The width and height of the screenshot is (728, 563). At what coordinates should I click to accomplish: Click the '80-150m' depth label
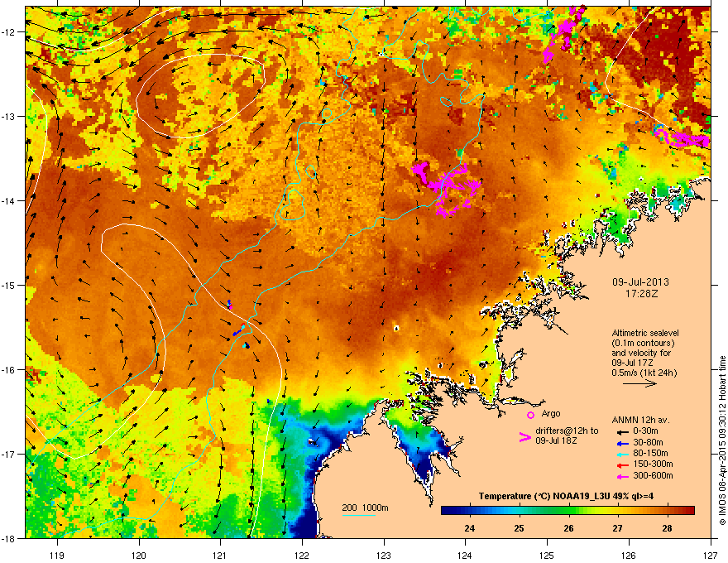(x=650, y=453)
